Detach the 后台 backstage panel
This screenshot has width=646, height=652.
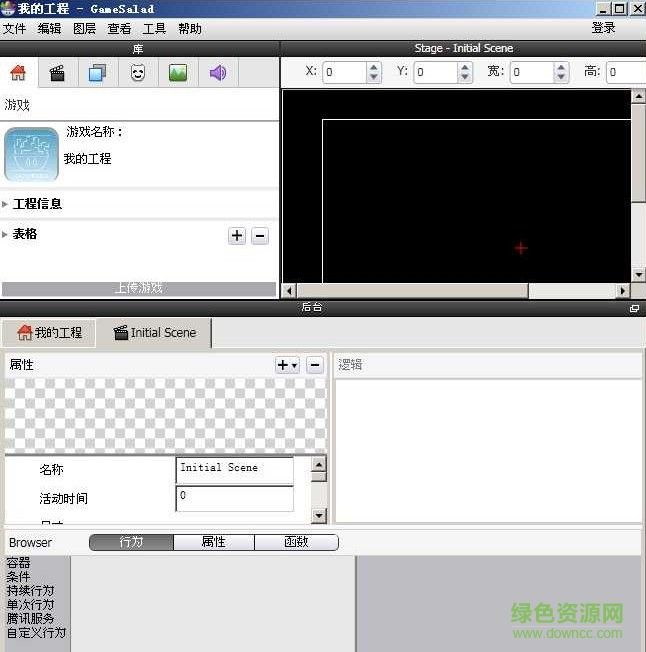point(634,308)
